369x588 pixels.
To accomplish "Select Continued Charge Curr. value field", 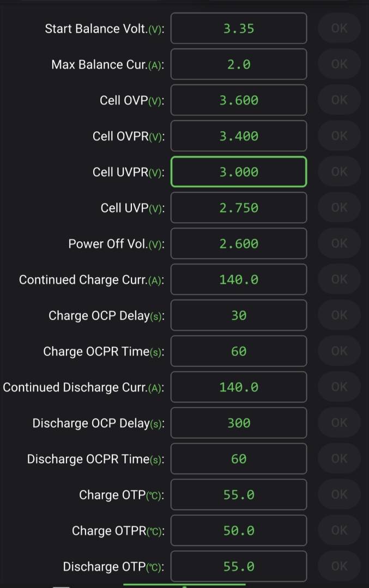I will click(239, 279).
